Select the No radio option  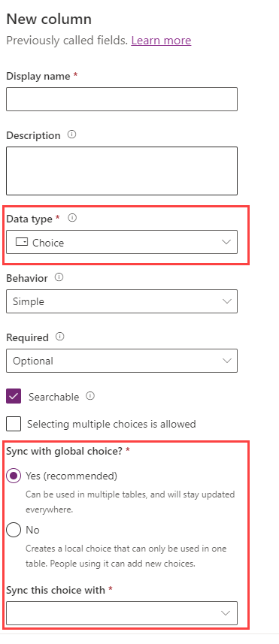[14, 531]
